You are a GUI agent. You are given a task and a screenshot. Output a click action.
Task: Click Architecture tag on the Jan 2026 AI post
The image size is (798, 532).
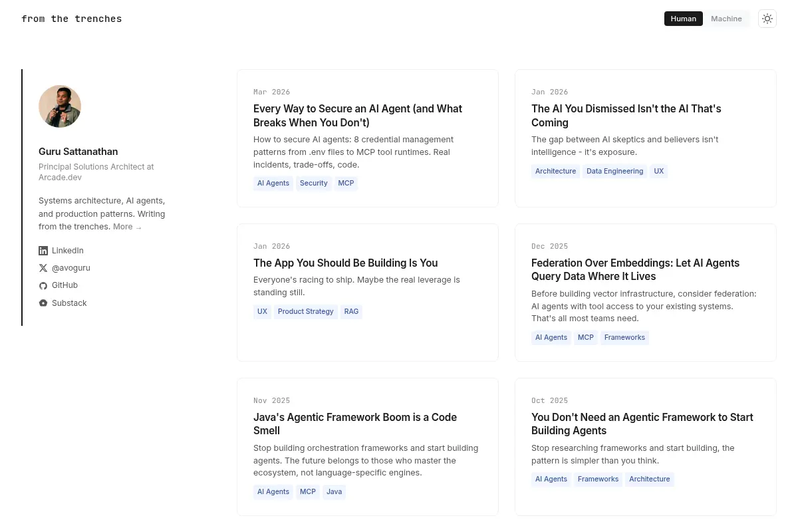pos(555,171)
